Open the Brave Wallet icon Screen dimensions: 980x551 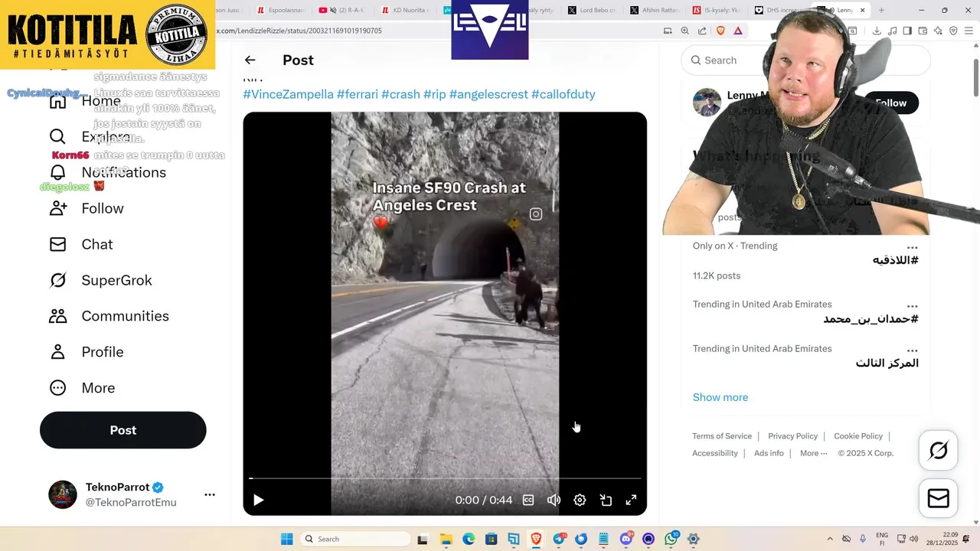(x=923, y=31)
